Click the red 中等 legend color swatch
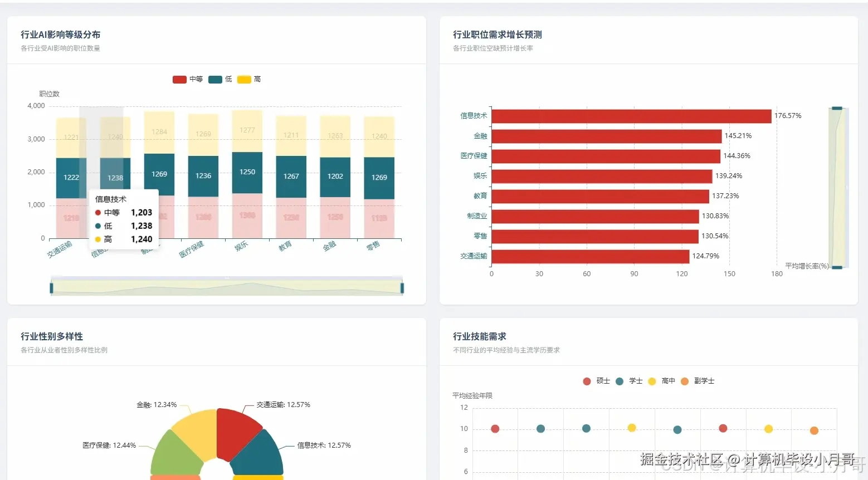Image resolution: width=868 pixels, height=480 pixels. click(179, 79)
